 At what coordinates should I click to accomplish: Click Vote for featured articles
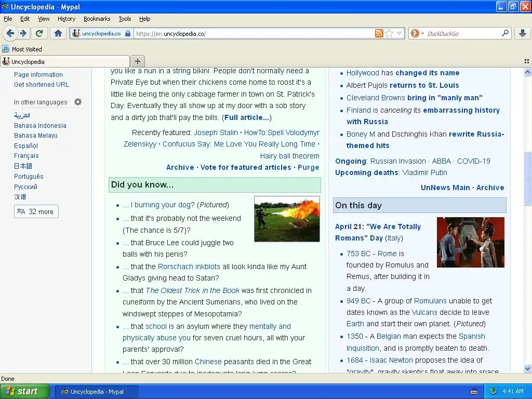pos(246,167)
